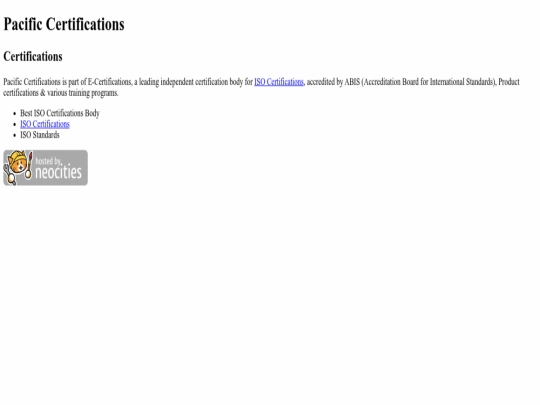Screen dimensions: 540x405
Task: Follow the ISO Certifications link in the paragraph
Action: click(x=279, y=82)
